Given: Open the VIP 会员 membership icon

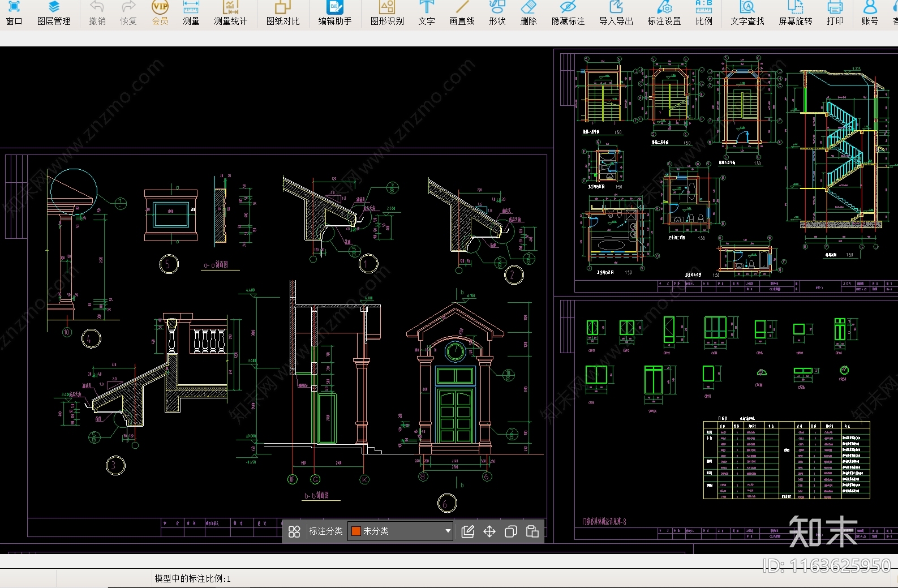Looking at the screenshot, I should 160,14.
